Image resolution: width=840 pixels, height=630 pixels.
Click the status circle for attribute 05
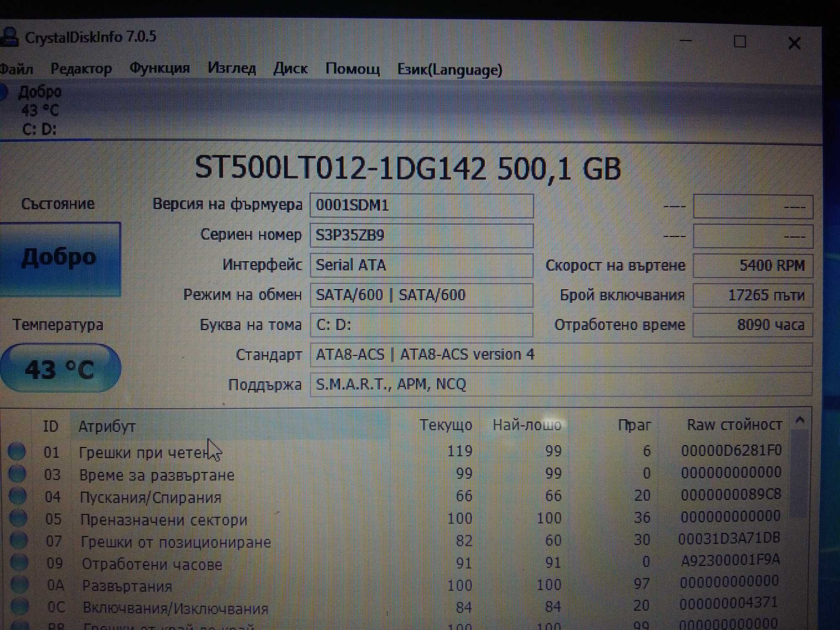(18, 518)
